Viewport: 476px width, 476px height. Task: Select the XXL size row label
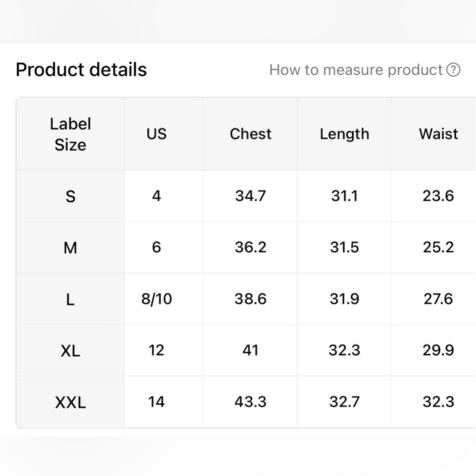click(70, 402)
